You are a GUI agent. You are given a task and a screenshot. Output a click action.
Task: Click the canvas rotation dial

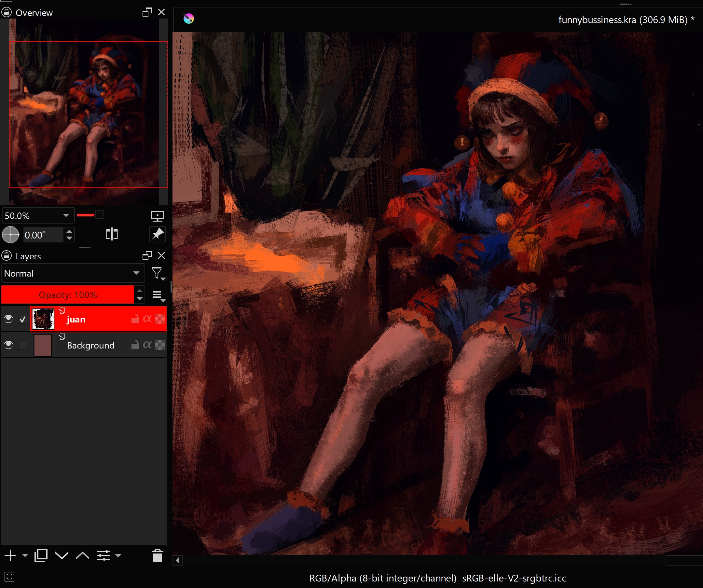11,235
